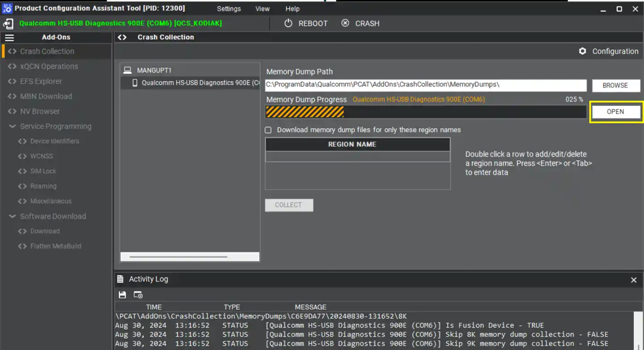Click the orange device name beside Memory Dump Progress
Image resolution: width=644 pixels, height=350 pixels.
click(x=419, y=99)
